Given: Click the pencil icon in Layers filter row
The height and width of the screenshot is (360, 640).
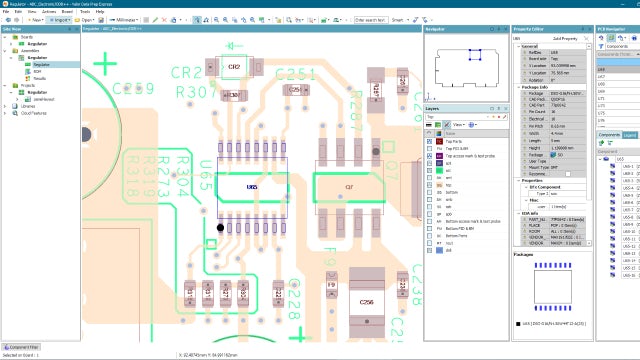Looking at the screenshot, I should coord(505,117).
